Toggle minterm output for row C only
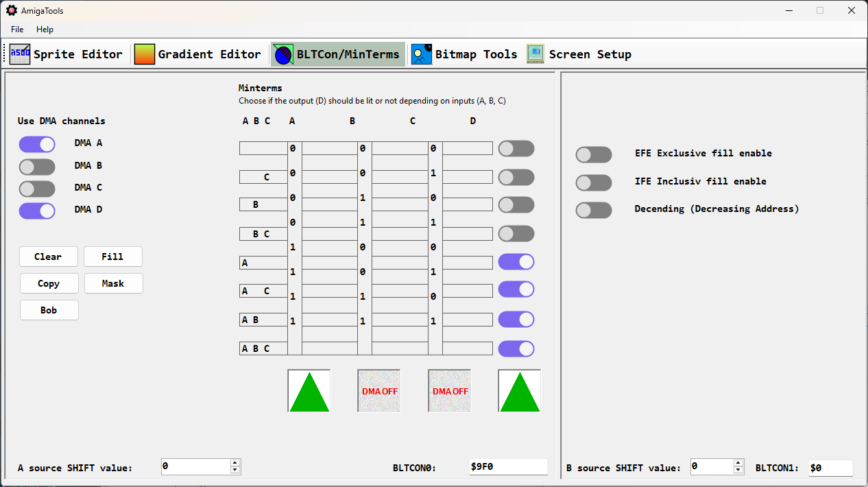868x487 pixels. coord(516,178)
